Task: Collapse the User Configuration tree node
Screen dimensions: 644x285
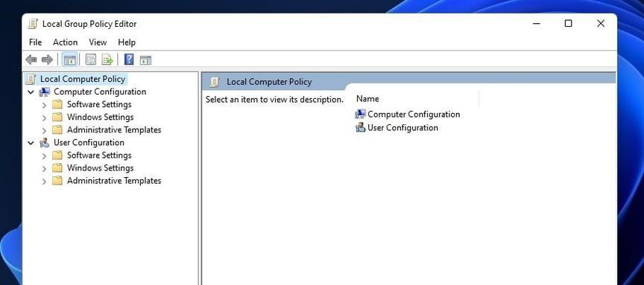Action: pos(31,143)
